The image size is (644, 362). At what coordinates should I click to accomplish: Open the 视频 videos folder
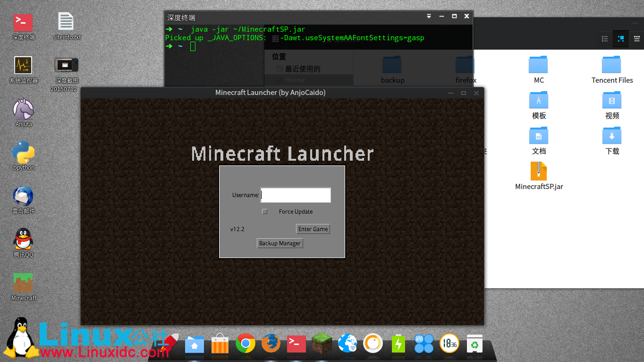[612, 105]
